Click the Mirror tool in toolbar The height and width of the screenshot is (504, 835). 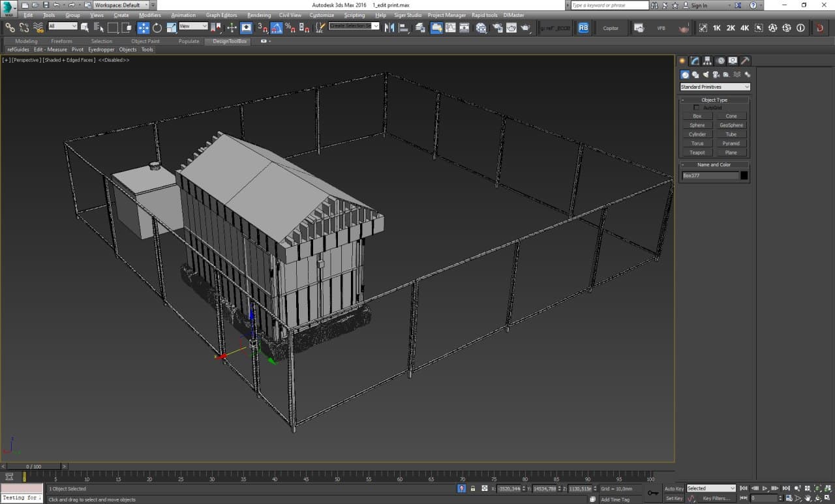(x=389, y=27)
